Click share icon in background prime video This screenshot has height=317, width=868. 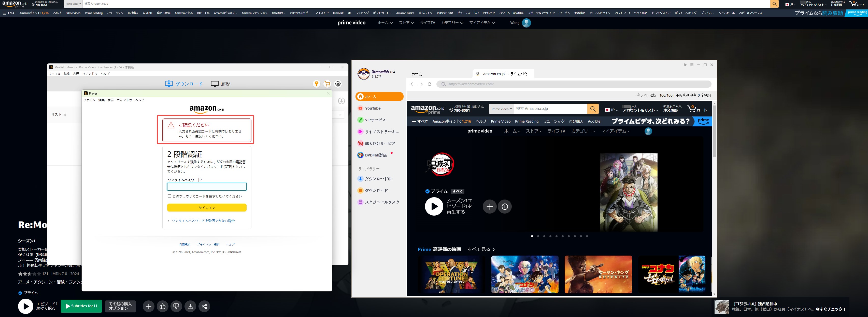tap(204, 306)
